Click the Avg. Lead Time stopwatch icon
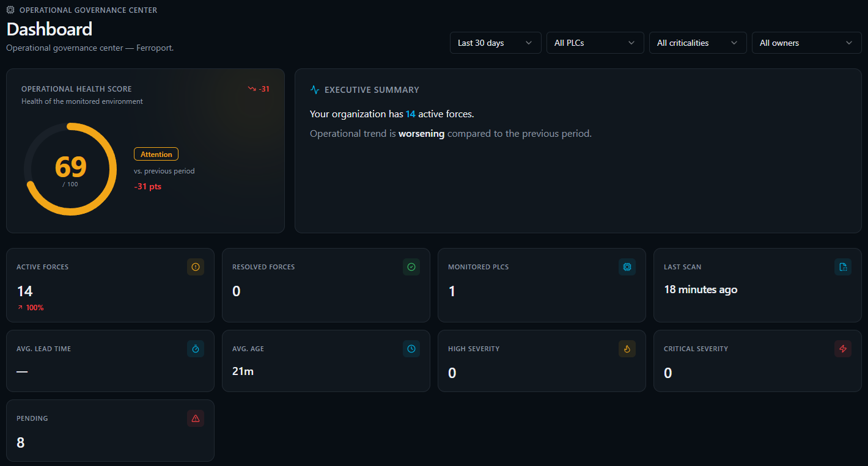 [x=196, y=349]
